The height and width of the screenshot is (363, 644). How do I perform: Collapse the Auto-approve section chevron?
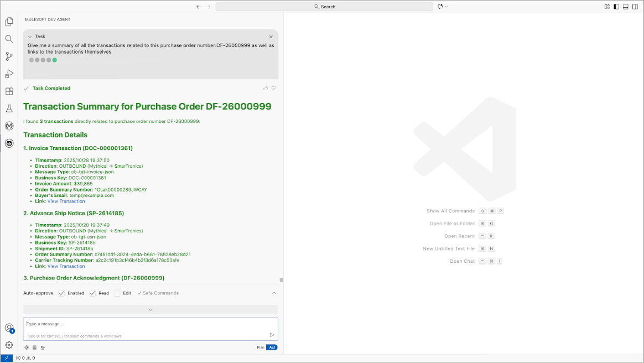point(273,293)
